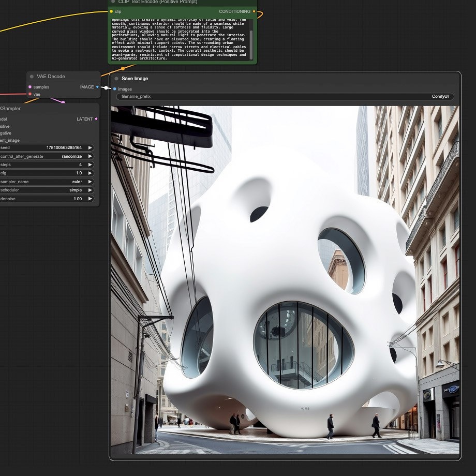Click the KSampler LATENT output port
Image resolution: width=476 pixels, height=476 pixels.
point(96,119)
